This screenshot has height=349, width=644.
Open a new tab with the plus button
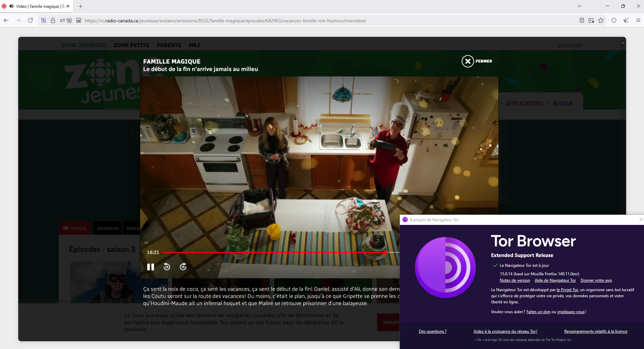tap(80, 6)
